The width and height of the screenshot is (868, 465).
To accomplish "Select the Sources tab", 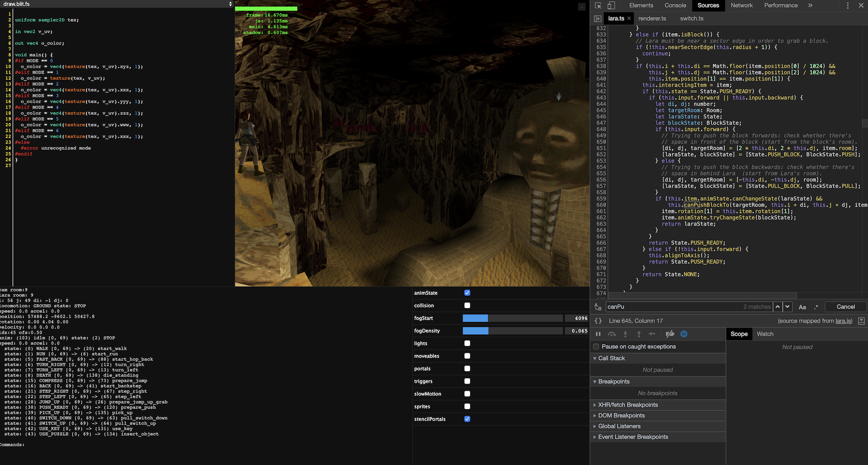I will click(708, 5).
